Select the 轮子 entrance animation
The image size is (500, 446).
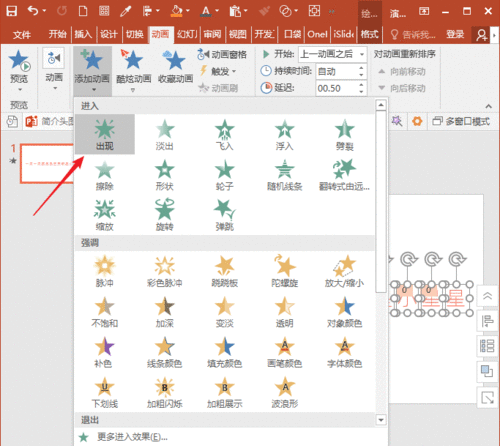pos(225,175)
